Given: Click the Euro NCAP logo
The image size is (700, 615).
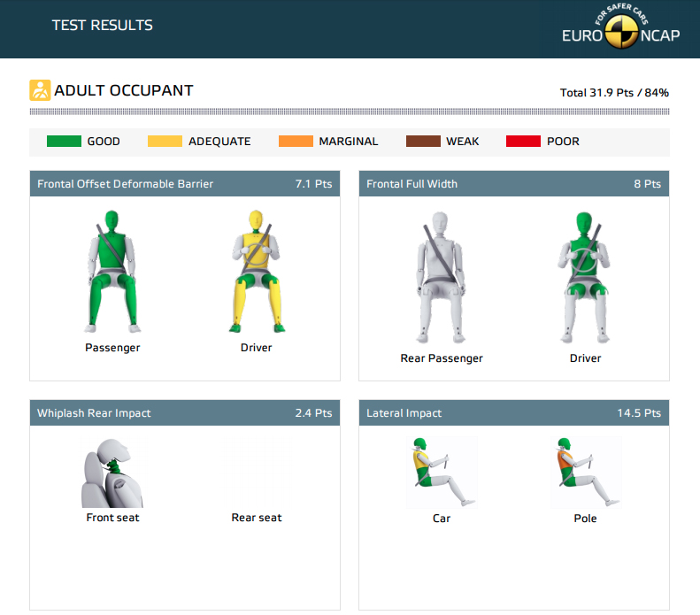Looking at the screenshot, I should [x=620, y=27].
